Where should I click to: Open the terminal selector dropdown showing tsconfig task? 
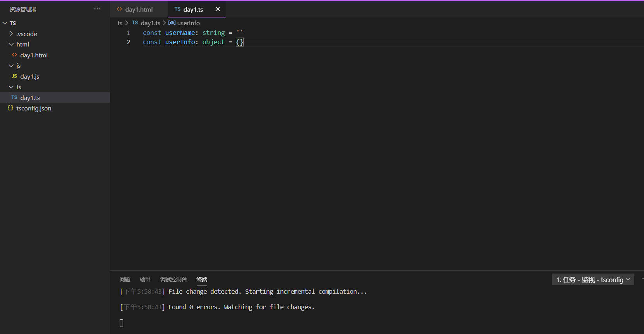coord(593,279)
